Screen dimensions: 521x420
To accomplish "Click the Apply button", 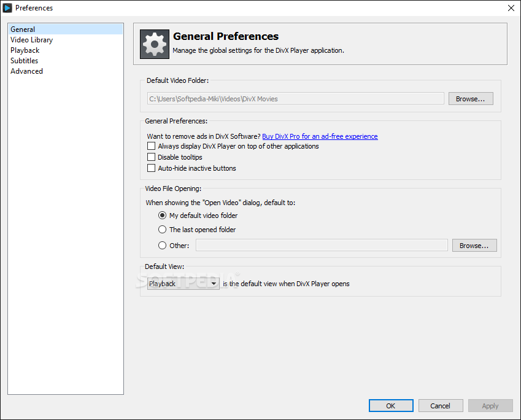I will tap(490, 406).
